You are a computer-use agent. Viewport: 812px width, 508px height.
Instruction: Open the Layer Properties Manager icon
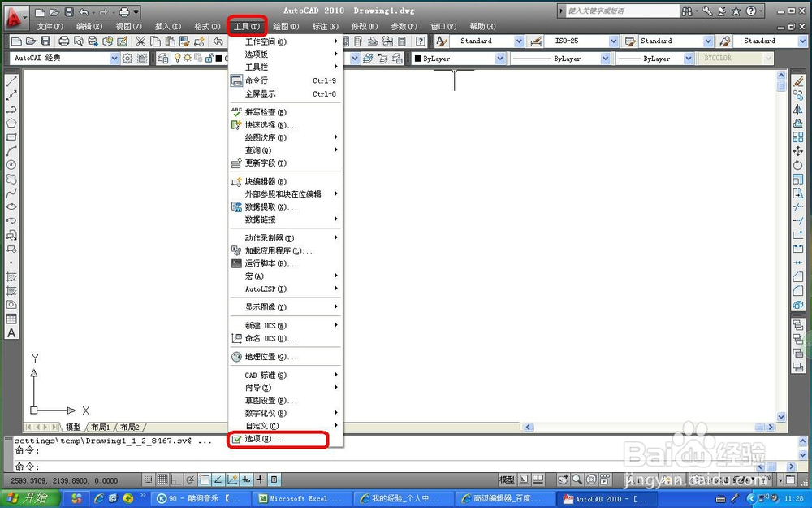click(x=163, y=59)
